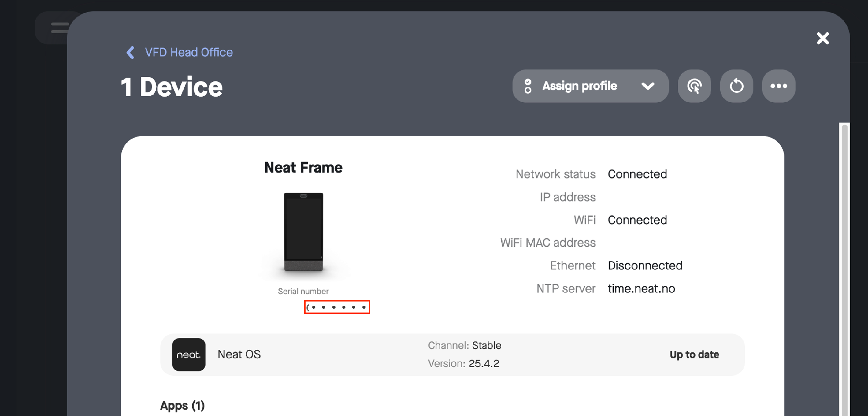Click the Network status label
The height and width of the screenshot is (416, 868).
[556, 174]
